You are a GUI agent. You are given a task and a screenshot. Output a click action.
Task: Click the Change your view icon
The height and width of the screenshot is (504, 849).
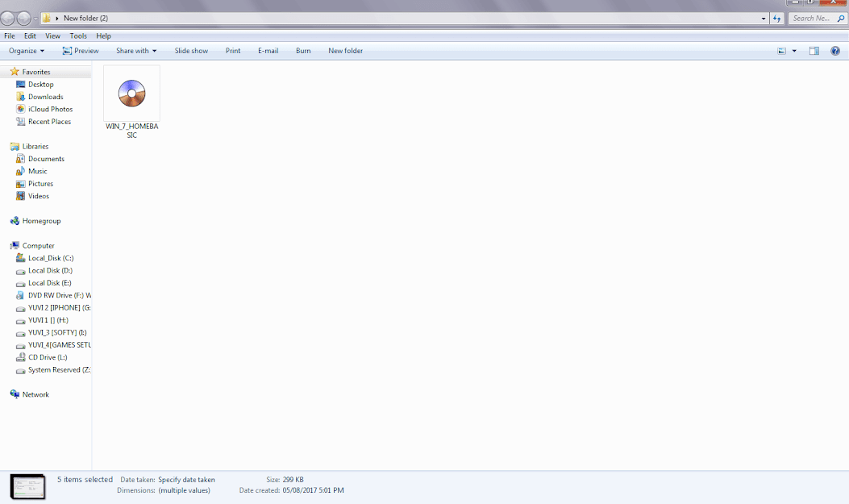click(781, 51)
